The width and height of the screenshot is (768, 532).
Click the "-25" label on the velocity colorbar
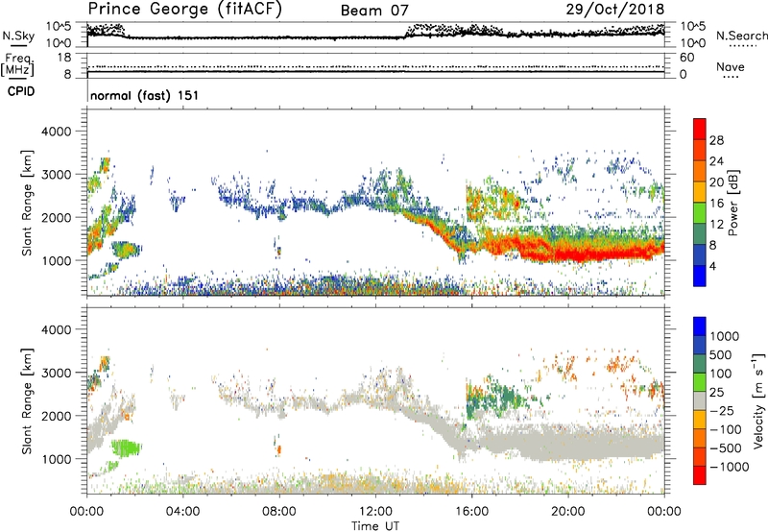[724, 411]
